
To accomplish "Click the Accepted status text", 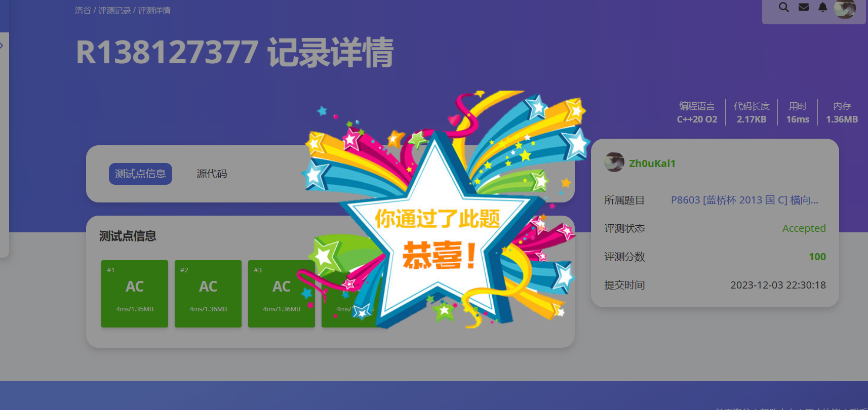I will pos(804,228).
